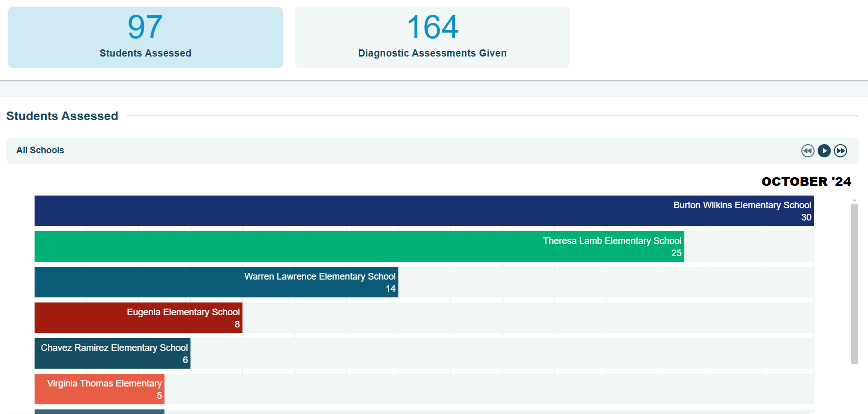868x414 pixels.
Task: Click the All Schools label
Action: (40, 150)
